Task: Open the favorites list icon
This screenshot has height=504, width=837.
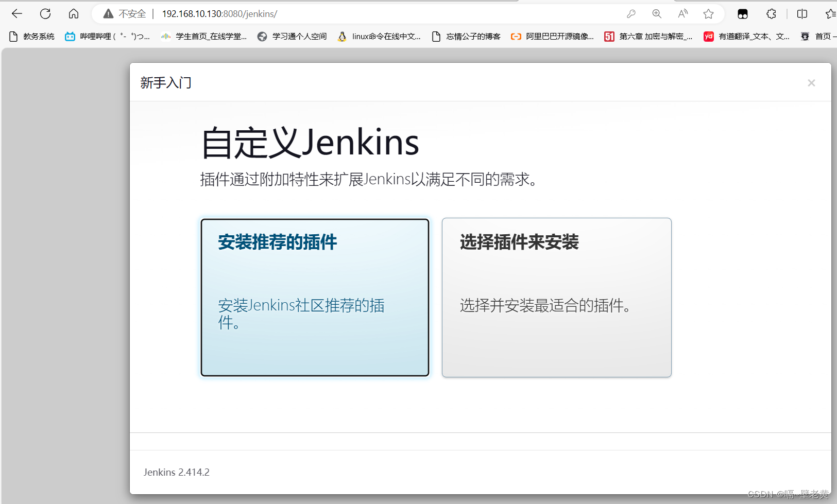Action: click(830, 14)
